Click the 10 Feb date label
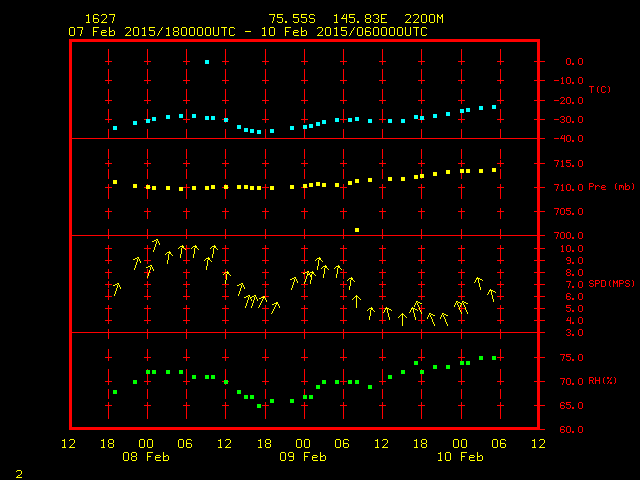Image resolution: width=640 pixels, height=480 pixels. (x=460, y=456)
